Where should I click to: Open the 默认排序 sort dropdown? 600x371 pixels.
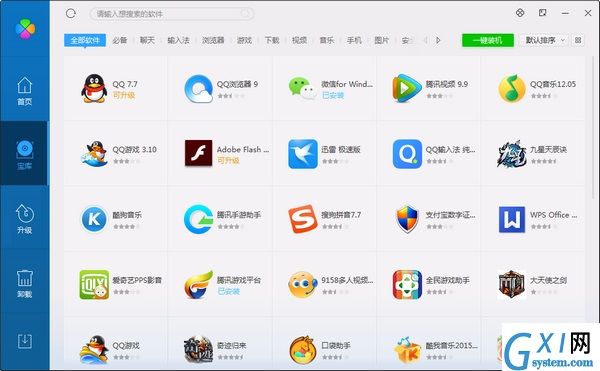point(544,40)
